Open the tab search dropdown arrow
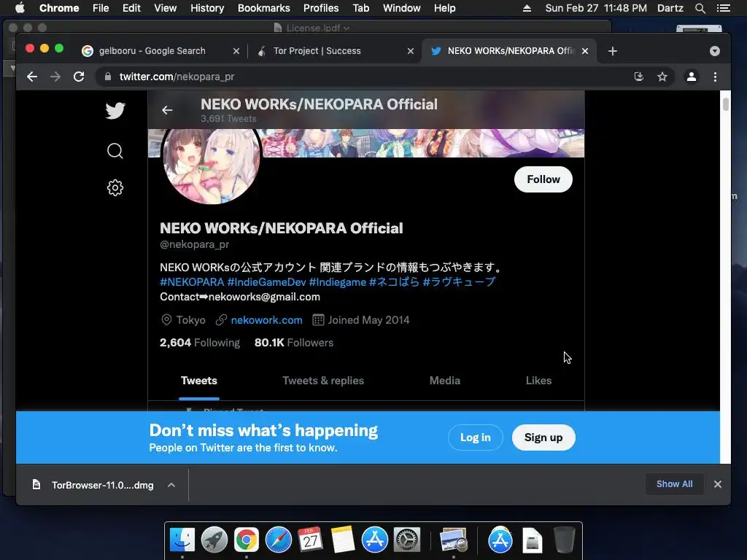Screen dimensions: 747x560 (715, 51)
